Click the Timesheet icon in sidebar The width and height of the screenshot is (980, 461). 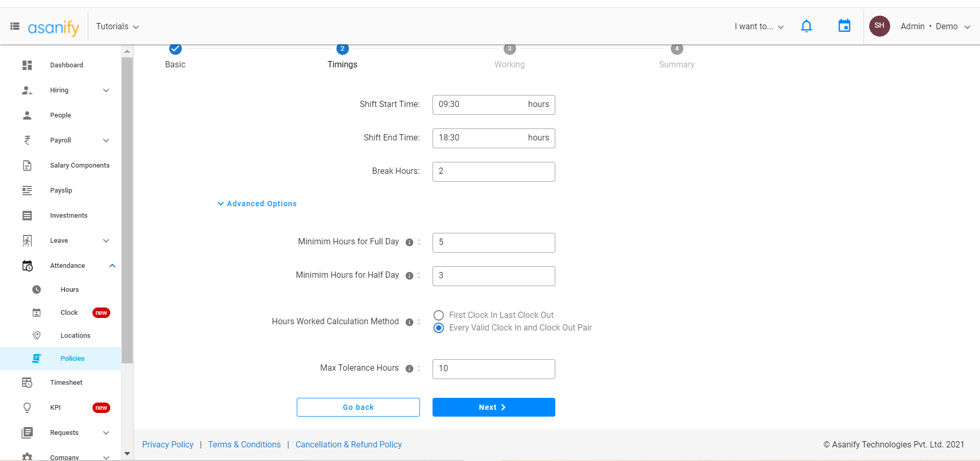pyautogui.click(x=27, y=383)
